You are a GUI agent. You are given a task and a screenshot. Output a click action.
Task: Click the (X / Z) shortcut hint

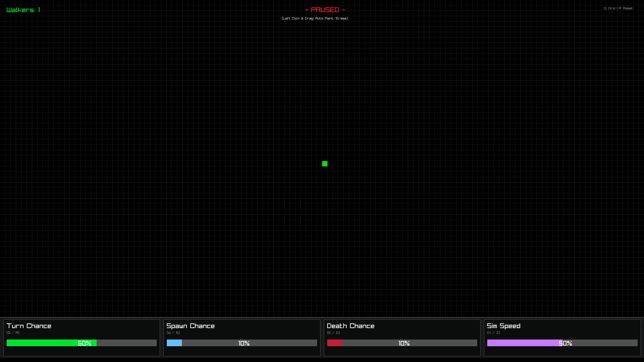(494, 333)
